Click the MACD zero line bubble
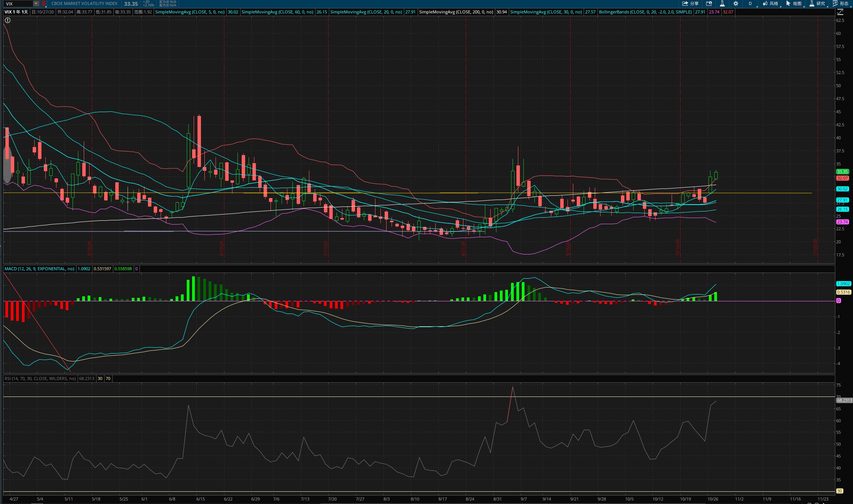The width and height of the screenshot is (853, 504). coord(839,301)
